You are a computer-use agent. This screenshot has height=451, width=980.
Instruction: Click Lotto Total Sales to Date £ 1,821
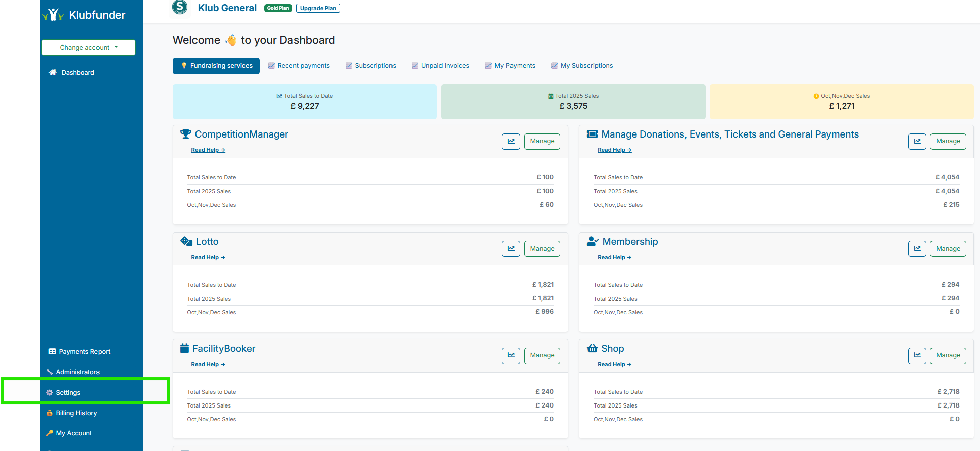(543, 285)
